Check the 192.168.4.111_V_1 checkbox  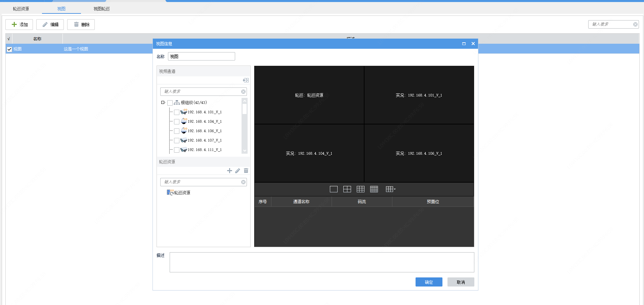click(177, 150)
